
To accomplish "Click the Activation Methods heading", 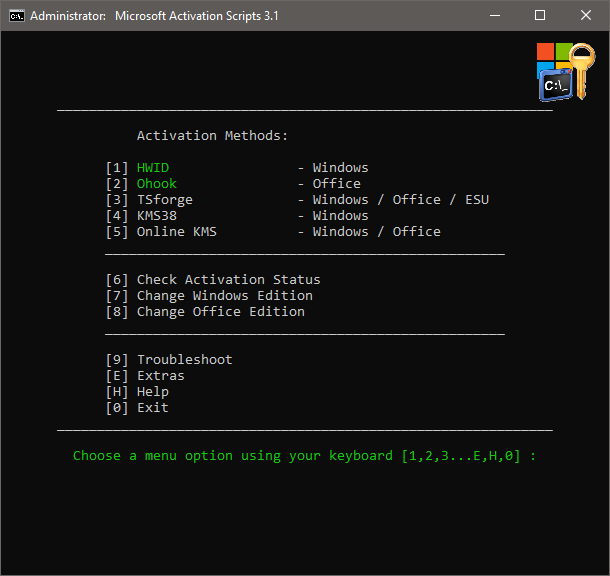I will coord(212,136).
